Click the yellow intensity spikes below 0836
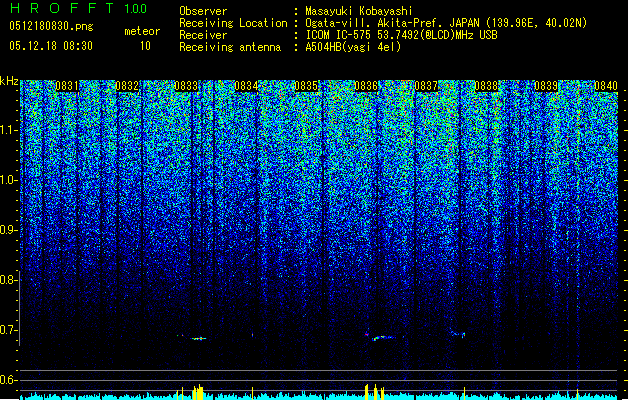The height and width of the screenshot is (400, 629). tap(375, 392)
